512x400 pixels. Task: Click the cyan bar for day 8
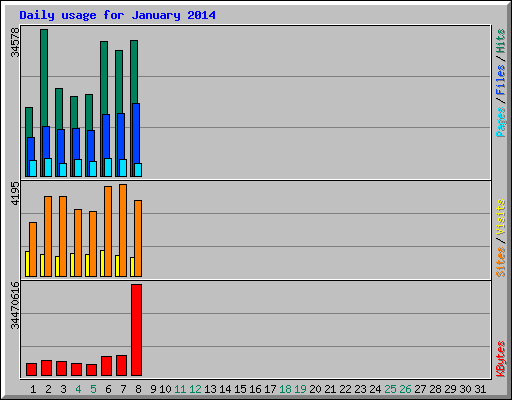coord(138,170)
